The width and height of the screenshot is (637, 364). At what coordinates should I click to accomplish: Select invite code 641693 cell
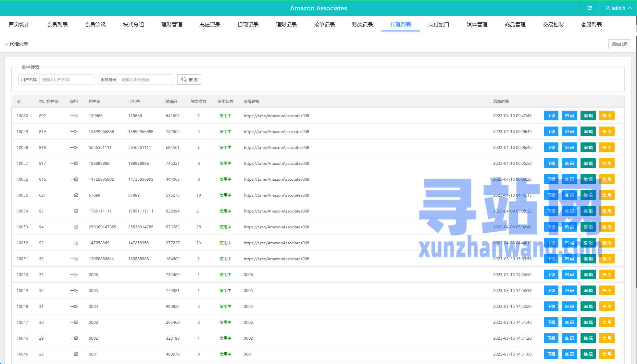point(173,115)
